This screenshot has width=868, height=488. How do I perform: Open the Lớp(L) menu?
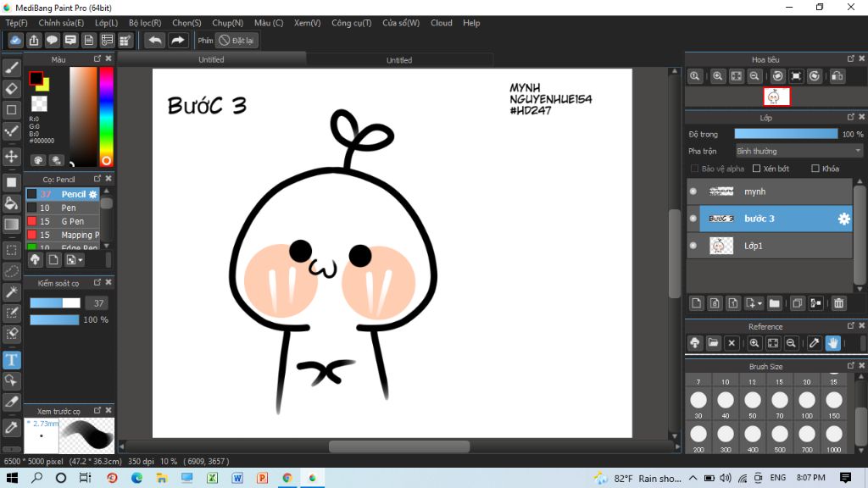(106, 23)
